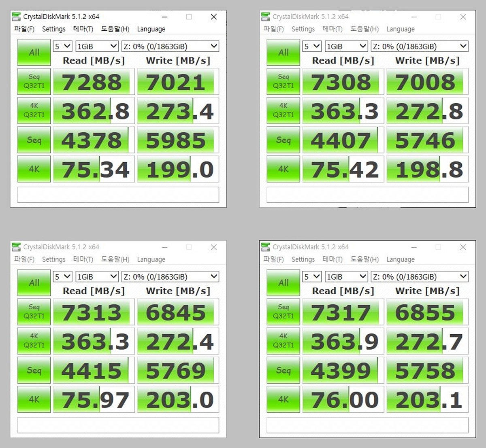Open Settings menu in the 7308 window
The image size is (486, 448).
coord(303,29)
